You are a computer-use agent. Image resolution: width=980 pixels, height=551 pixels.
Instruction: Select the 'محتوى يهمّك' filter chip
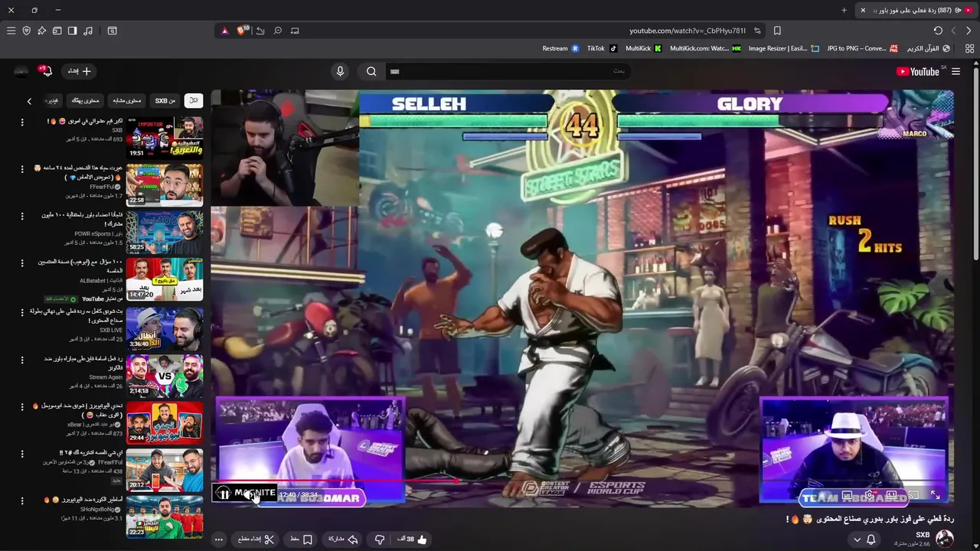point(86,100)
